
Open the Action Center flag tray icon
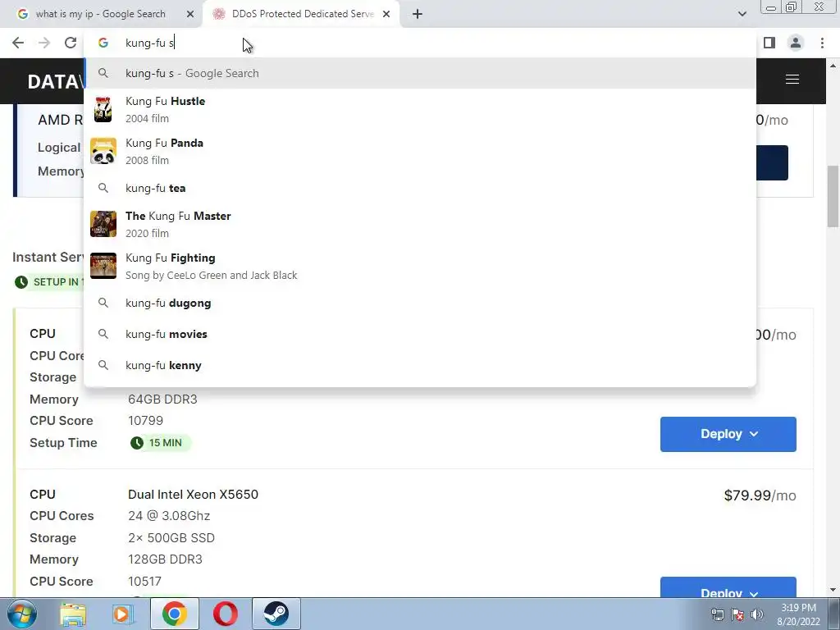pyautogui.click(x=737, y=614)
